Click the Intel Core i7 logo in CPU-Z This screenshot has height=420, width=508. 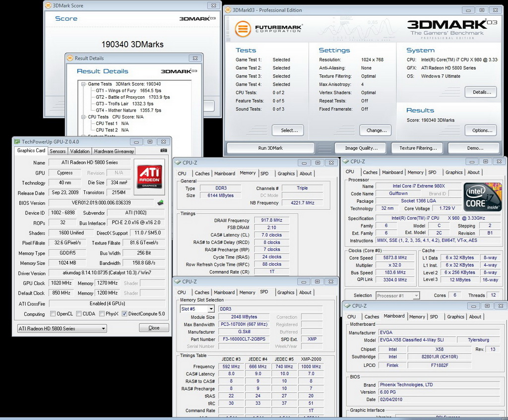[x=482, y=197]
